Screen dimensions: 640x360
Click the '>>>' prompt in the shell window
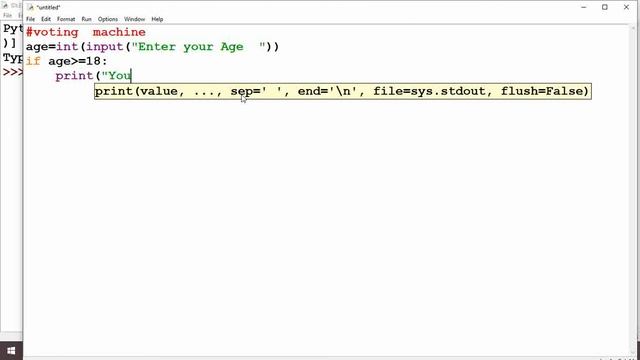click(x=12, y=72)
